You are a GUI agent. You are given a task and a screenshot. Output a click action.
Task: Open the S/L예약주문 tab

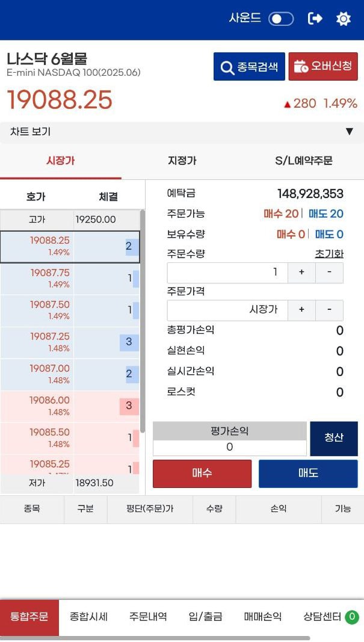pyautogui.click(x=303, y=161)
